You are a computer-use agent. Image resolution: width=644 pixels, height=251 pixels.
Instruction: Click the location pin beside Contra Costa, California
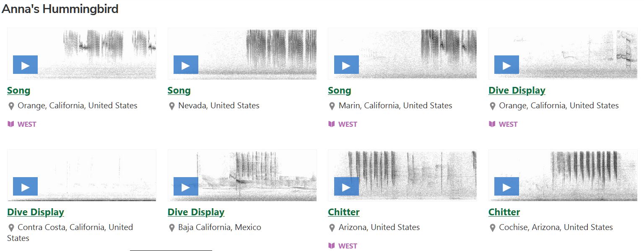pyautogui.click(x=11, y=227)
